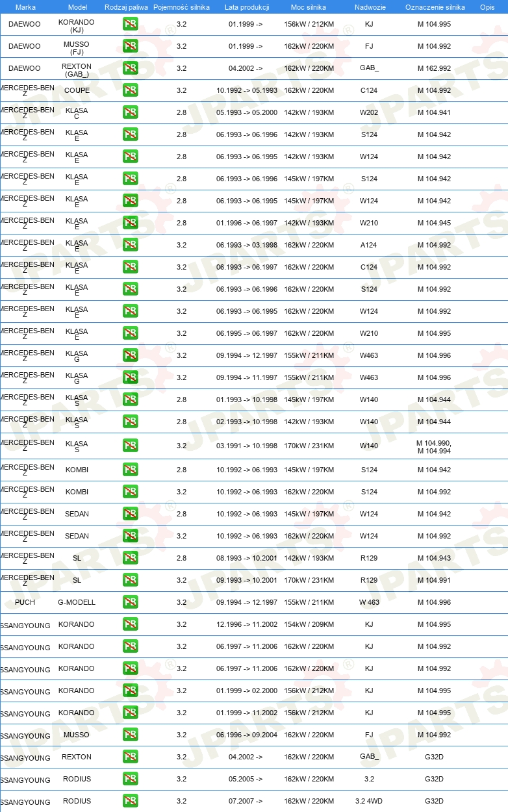This screenshot has width=508, height=812.
Task: Click the Rodzaj paliwa column header
Action: [126, 7]
